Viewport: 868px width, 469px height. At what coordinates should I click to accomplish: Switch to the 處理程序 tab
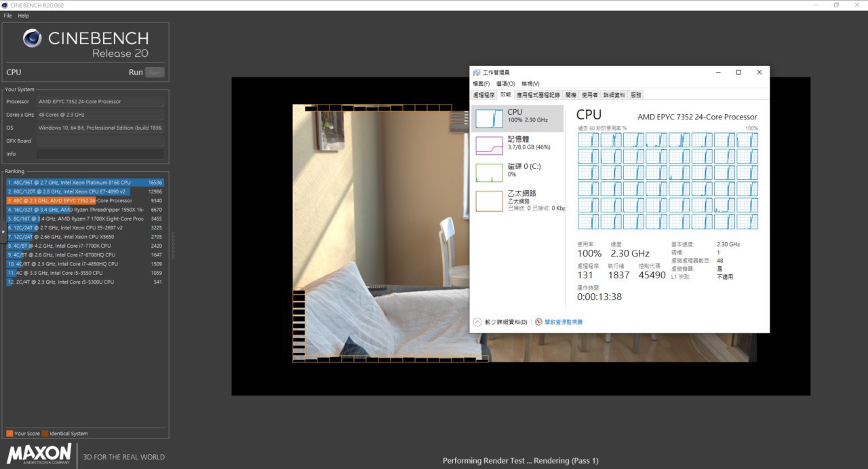click(x=484, y=95)
